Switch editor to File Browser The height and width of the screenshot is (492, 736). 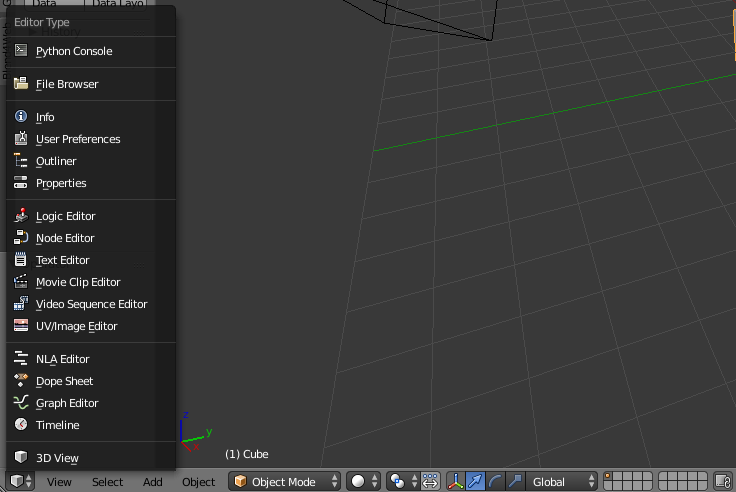[67, 84]
